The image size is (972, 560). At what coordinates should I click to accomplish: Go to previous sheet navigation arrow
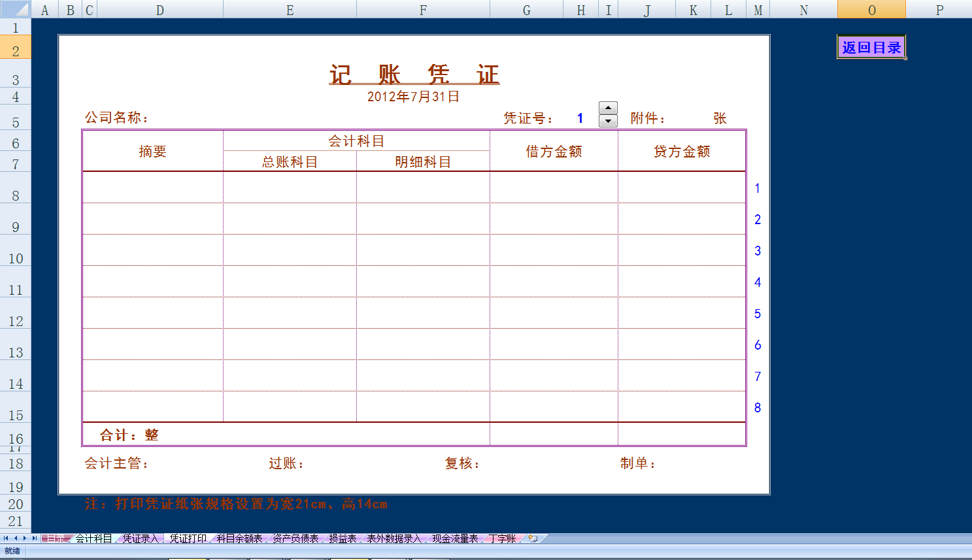click(x=16, y=538)
